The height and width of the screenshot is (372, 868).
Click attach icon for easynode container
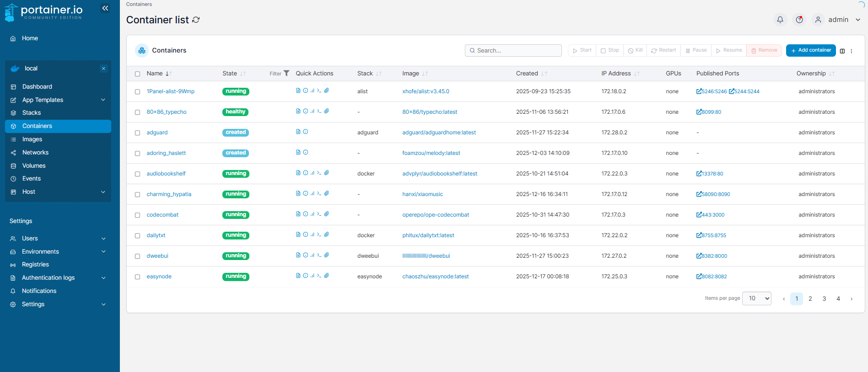coord(327,276)
